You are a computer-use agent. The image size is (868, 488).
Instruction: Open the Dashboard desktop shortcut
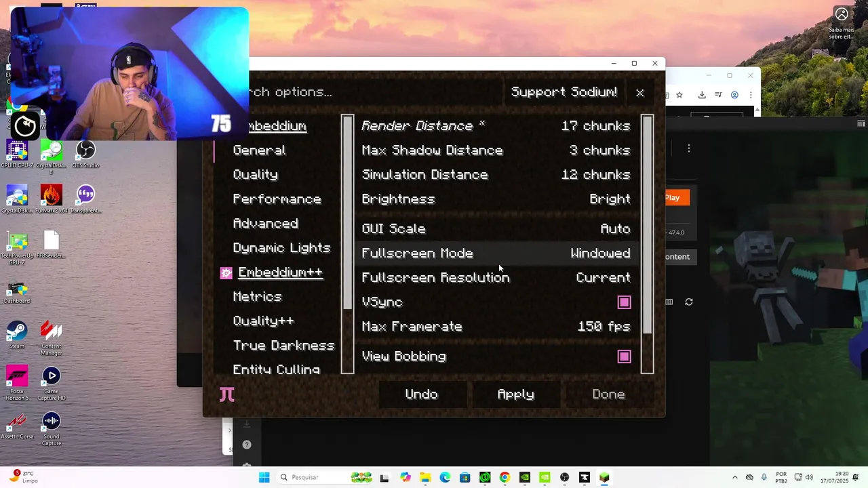tap(17, 293)
